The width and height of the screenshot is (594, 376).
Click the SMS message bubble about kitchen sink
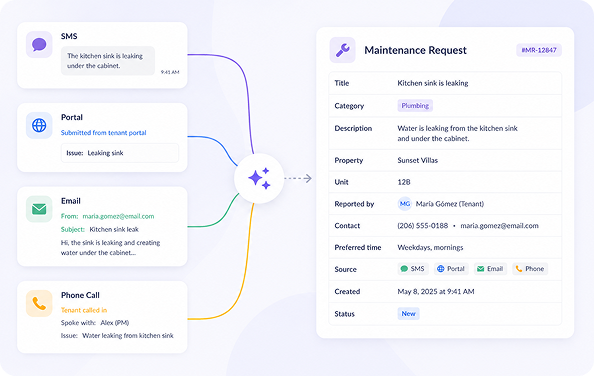pos(108,61)
